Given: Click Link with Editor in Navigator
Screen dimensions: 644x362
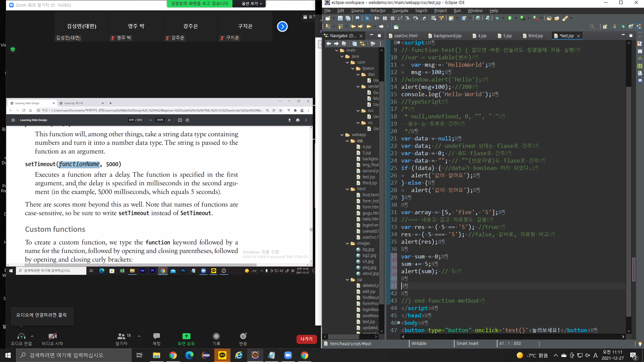Looking at the screenshot, I should [362, 44].
